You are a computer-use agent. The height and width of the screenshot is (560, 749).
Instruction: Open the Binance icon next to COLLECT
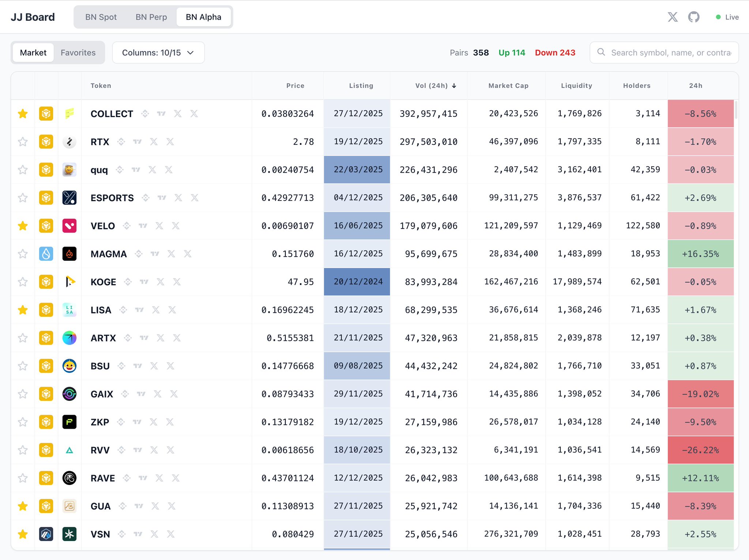tap(145, 114)
